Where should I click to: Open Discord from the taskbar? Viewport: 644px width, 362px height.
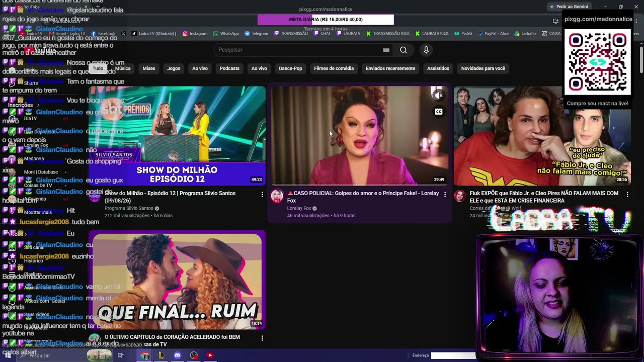coord(177,355)
